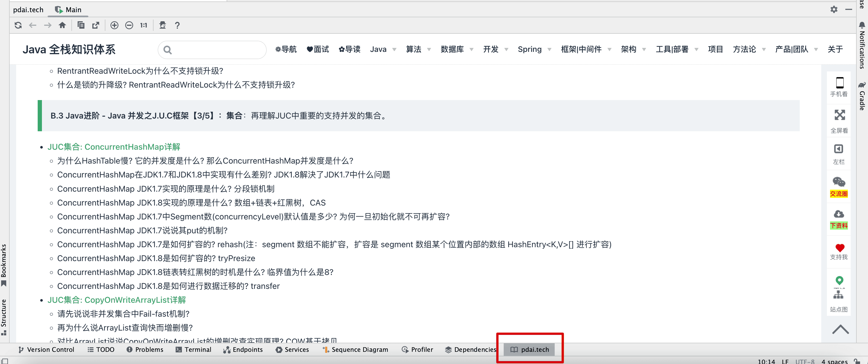Reset zoom with the 1:1 icon
This screenshot has width=868, height=364.
144,25
